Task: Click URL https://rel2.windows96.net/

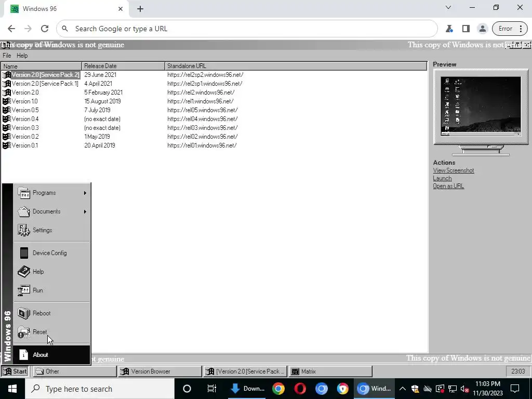Action: [x=201, y=92]
